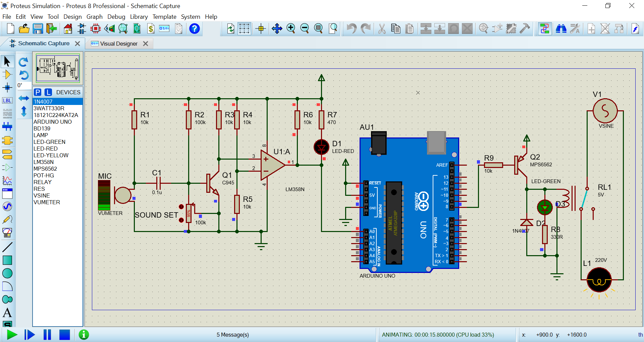
Task: Select the Graph mode tool
Action: [x=7, y=181]
